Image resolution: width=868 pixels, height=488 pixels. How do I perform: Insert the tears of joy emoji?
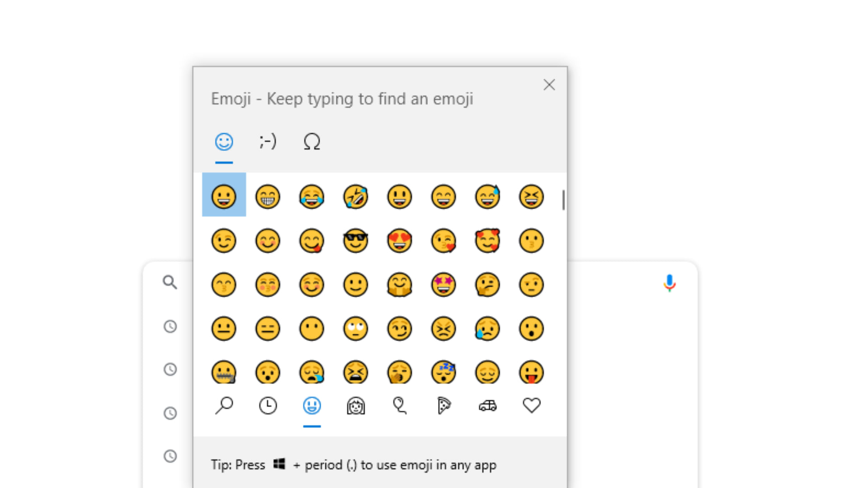312,197
